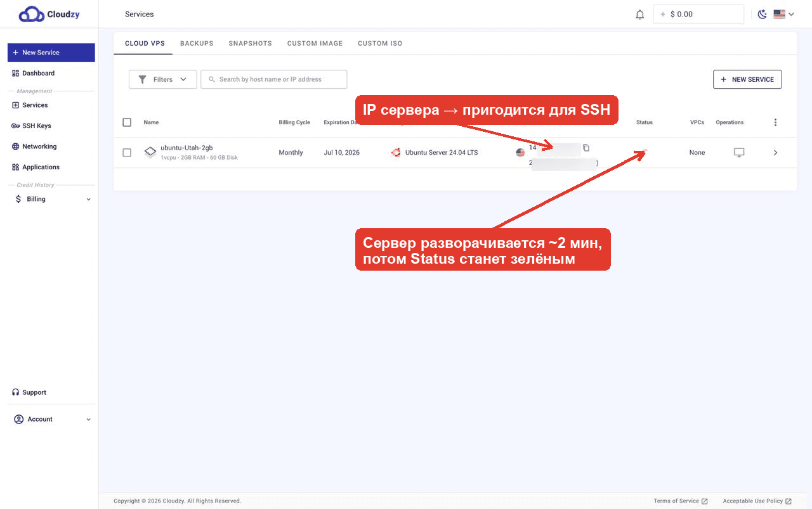The image size is (812, 509).
Task: Click the Billing Cycle column header
Action: (x=294, y=122)
